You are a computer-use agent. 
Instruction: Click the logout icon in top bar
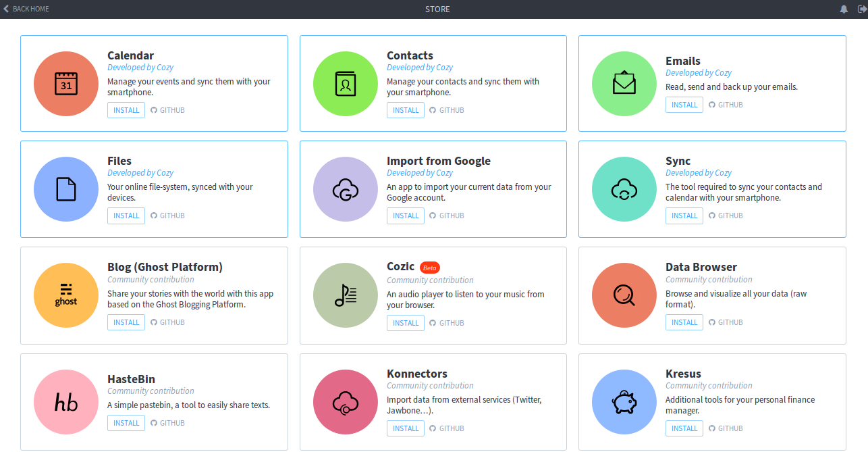pyautogui.click(x=863, y=9)
